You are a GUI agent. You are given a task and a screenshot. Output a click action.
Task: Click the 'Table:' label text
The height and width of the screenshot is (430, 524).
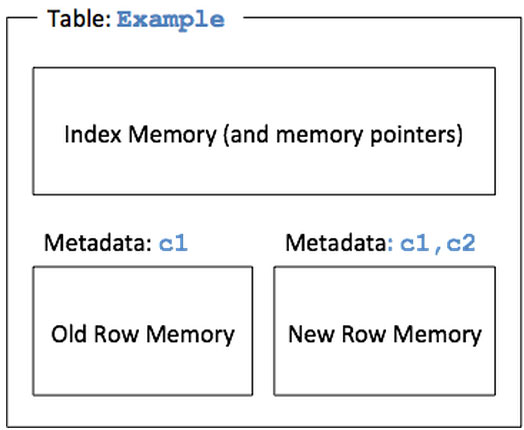[79, 19]
